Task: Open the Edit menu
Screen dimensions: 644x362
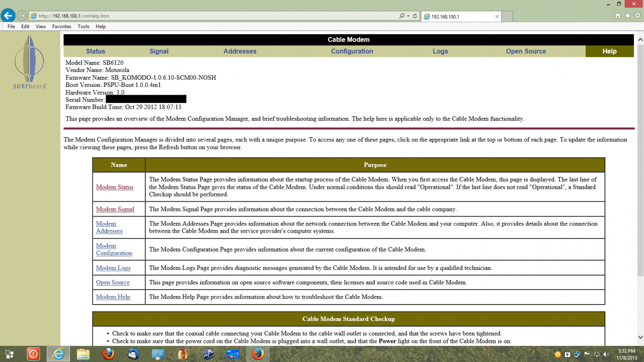Action: click(x=25, y=27)
